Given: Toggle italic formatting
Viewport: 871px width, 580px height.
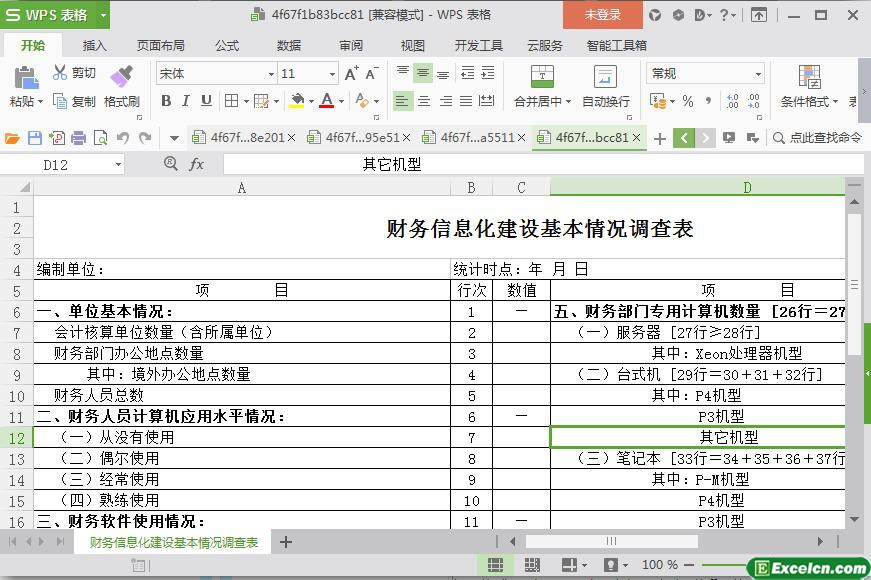Looking at the screenshot, I should [x=186, y=101].
